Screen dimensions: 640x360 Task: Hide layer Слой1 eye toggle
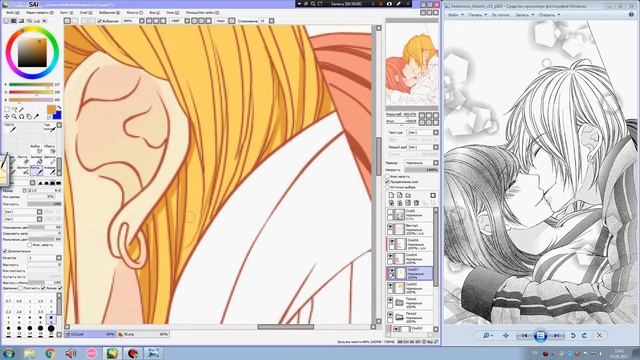tap(390, 212)
